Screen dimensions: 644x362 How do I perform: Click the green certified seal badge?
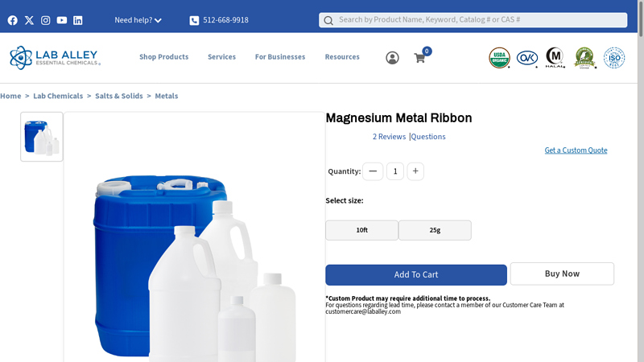pyautogui.click(x=585, y=58)
